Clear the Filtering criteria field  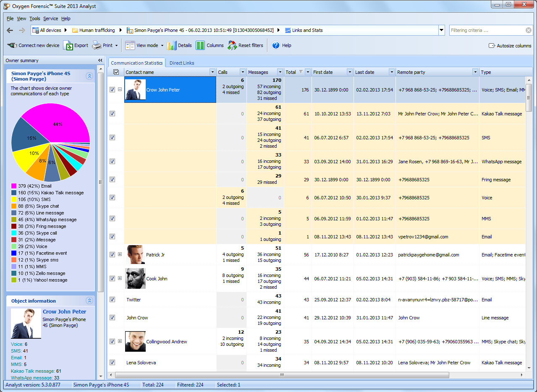[529, 30]
